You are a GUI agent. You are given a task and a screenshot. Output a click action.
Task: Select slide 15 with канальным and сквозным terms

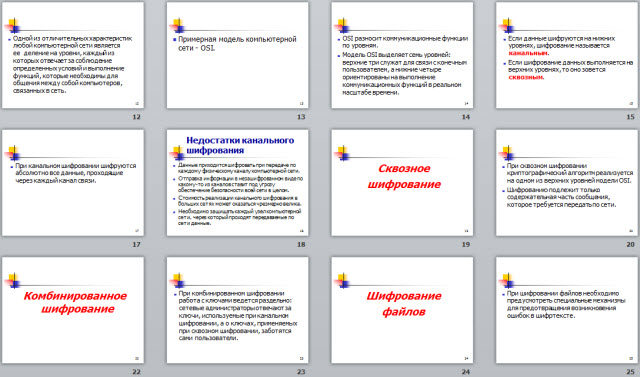(567, 55)
